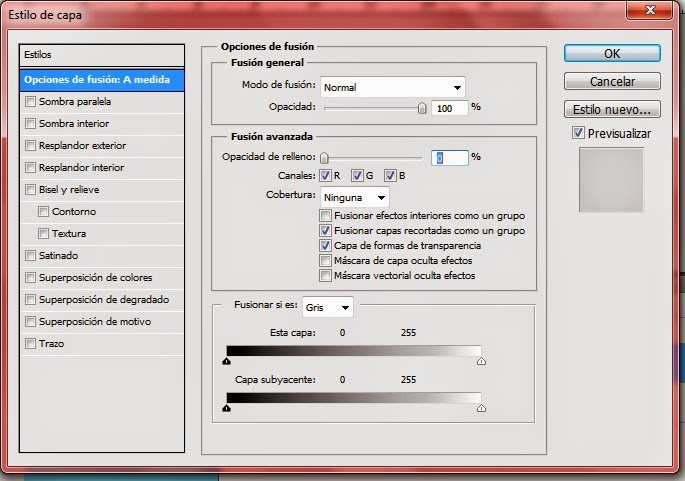Click the Opacidad slider handle
This screenshot has width=685, height=481.
[x=422, y=107]
